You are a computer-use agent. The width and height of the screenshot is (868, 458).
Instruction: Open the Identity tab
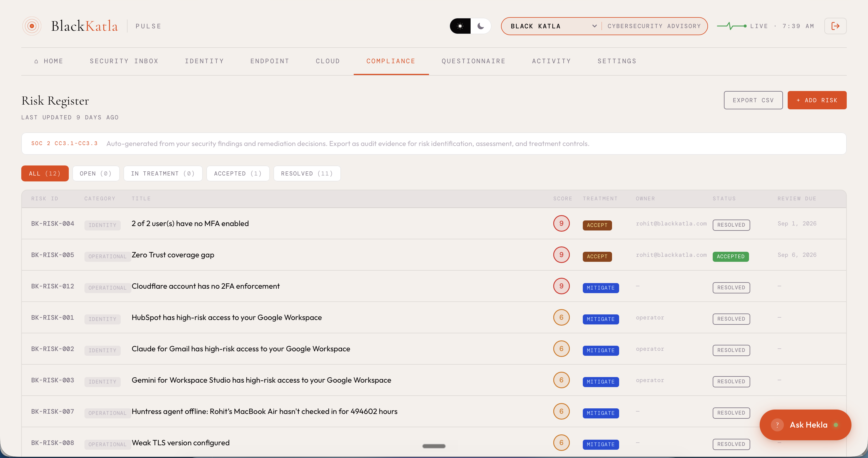pyautogui.click(x=204, y=61)
